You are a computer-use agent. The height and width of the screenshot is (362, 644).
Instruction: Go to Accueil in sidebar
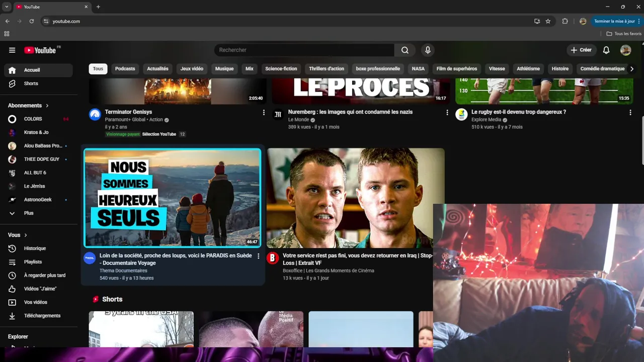[38, 70]
